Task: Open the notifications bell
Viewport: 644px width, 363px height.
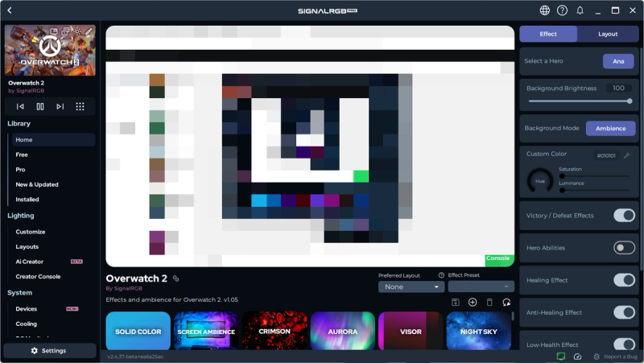Action: tap(580, 10)
